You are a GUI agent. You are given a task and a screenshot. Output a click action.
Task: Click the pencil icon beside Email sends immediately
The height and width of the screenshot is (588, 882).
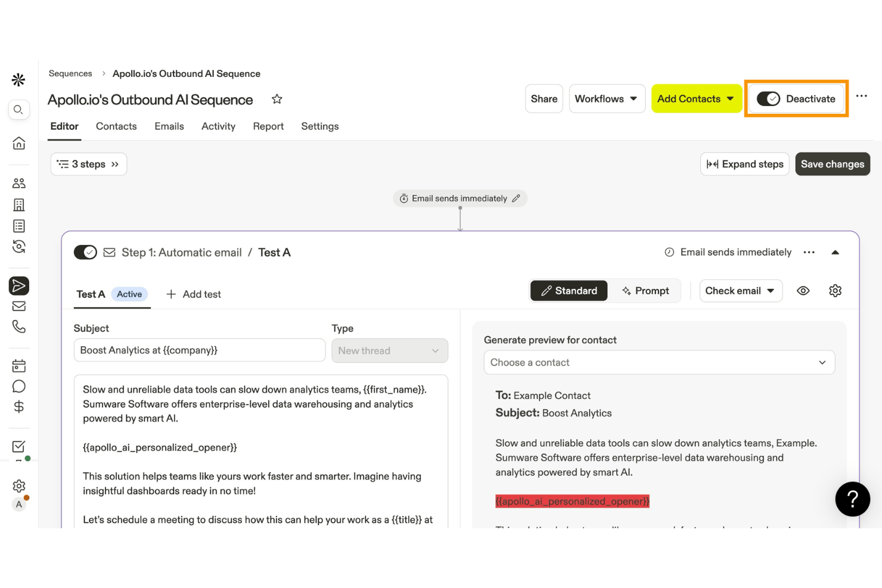click(x=516, y=198)
